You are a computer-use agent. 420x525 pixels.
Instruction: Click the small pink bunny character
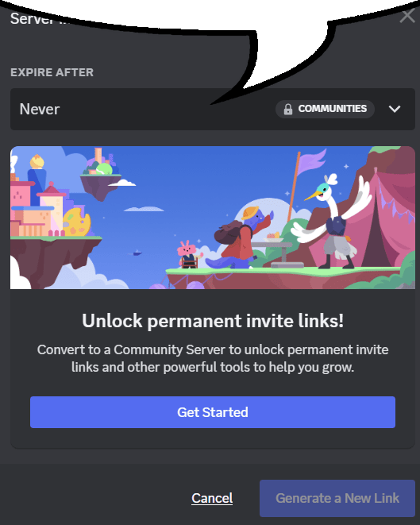click(x=189, y=254)
